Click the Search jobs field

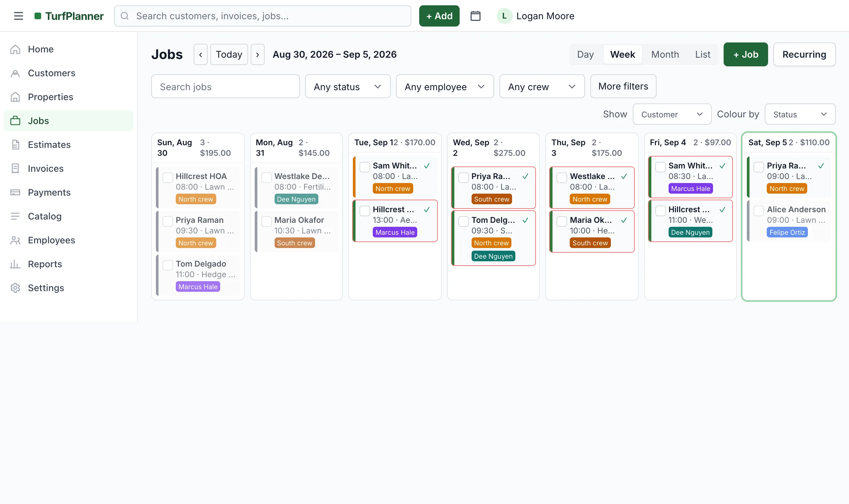tap(225, 87)
